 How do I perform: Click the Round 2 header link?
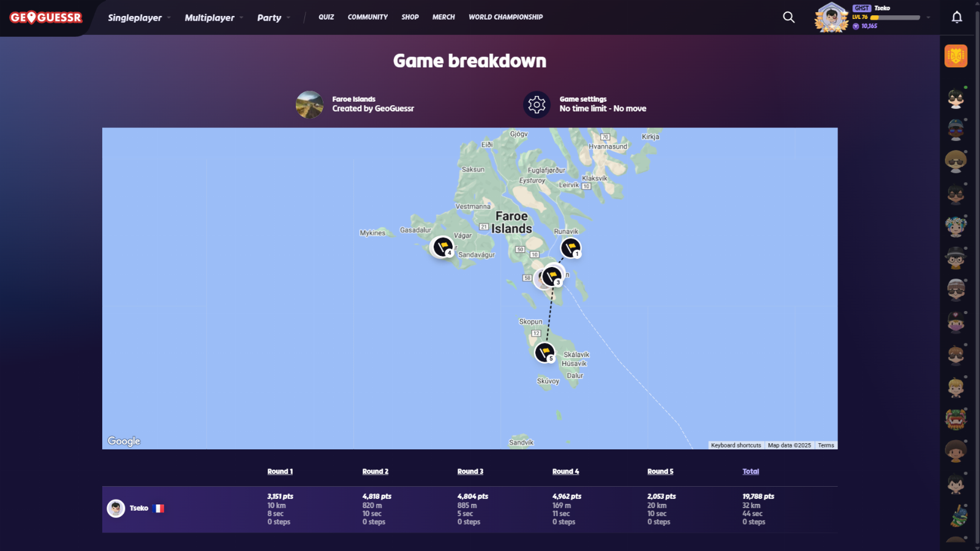point(375,471)
